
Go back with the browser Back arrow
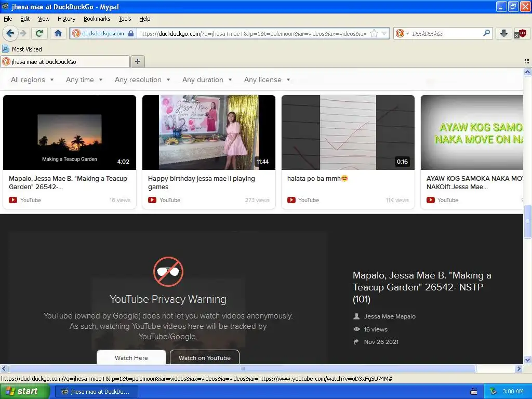point(10,33)
